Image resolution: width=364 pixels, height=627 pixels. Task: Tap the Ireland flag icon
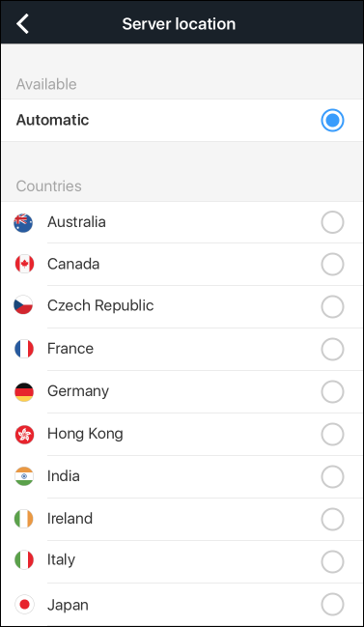point(23,519)
